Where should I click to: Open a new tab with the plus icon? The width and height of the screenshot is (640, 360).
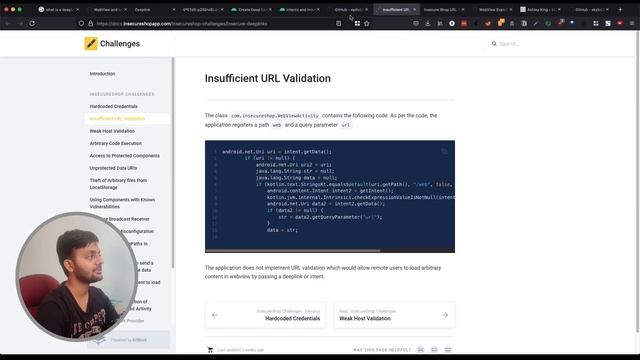(x=620, y=9)
